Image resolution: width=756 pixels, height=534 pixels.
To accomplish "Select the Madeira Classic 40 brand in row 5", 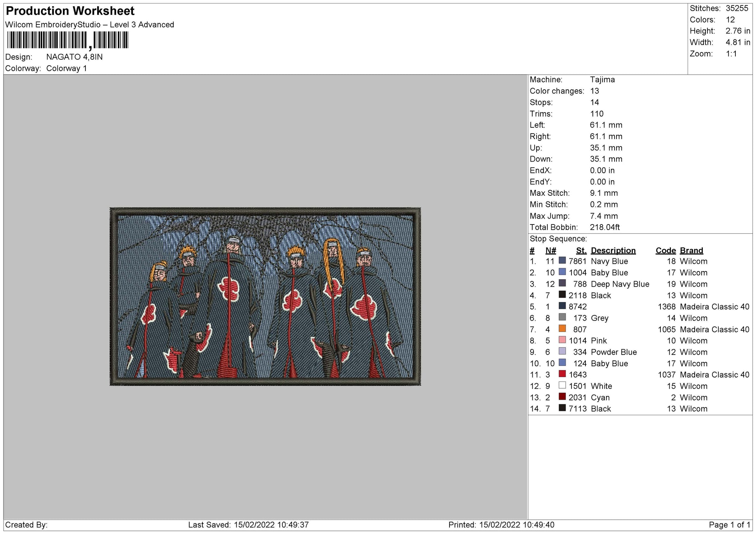I will pos(714,307).
